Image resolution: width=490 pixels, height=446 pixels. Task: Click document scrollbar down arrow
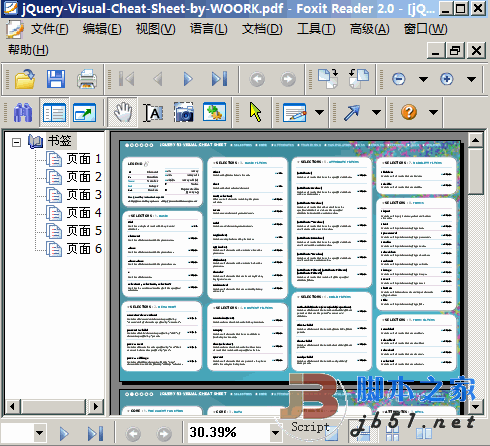point(476,406)
